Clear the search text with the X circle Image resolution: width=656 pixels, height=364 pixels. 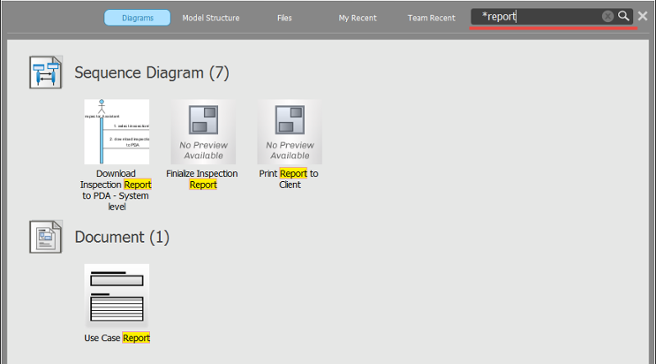[x=607, y=16]
